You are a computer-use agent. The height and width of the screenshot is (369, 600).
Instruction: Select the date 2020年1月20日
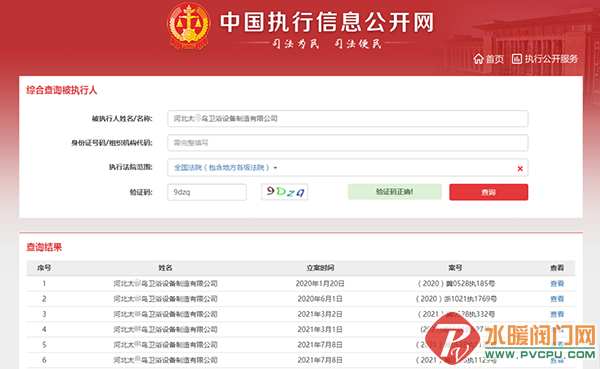pyautogui.click(x=320, y=284)
